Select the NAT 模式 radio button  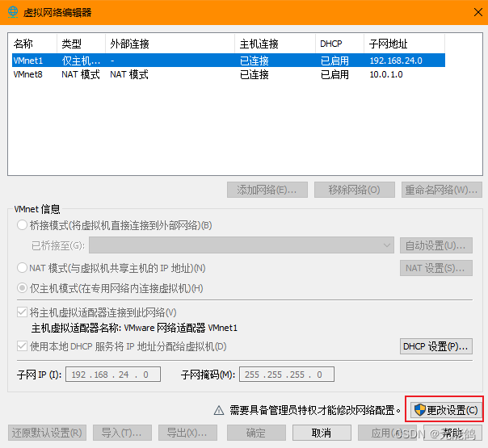[x=22, y=268]
